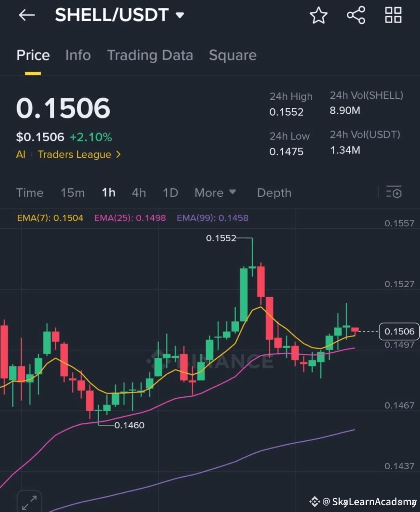This screenshot has width=420, height=512.
Task: Open the Square tab
Action: point(232,55)
